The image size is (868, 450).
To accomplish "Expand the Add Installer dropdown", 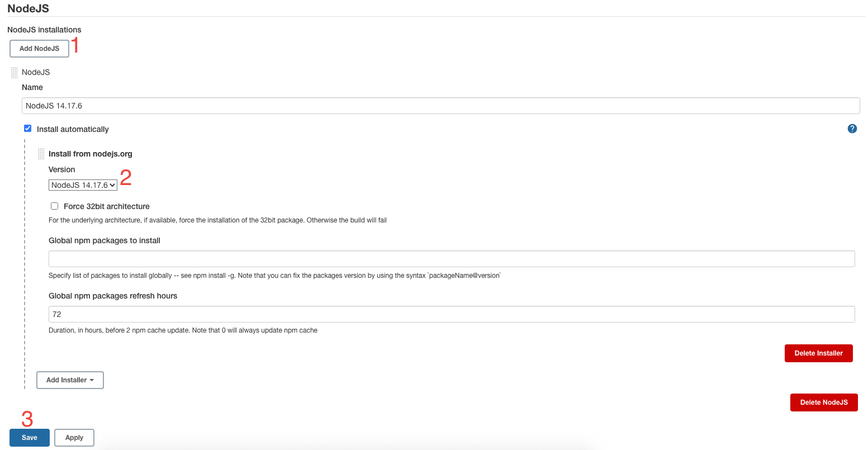I will coord(70,380).
